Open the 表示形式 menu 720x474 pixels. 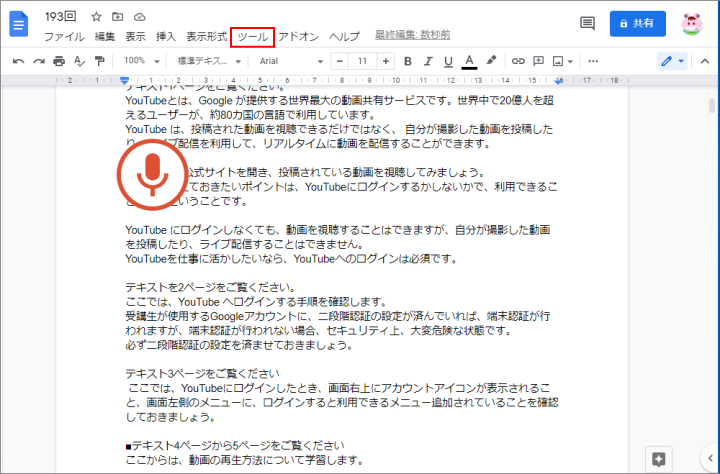click(207, 36)
